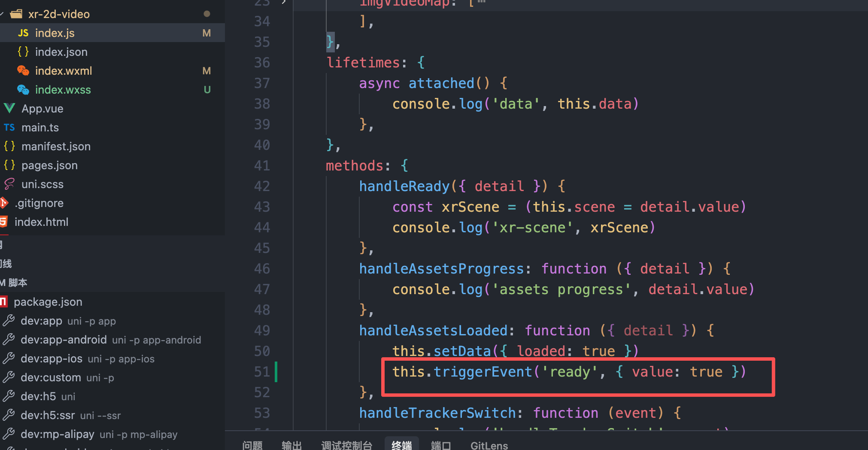The width and height of the screenshot is (868, 450).
Task: Click the braces icon beside pages.json
Action: coord(9,165)
